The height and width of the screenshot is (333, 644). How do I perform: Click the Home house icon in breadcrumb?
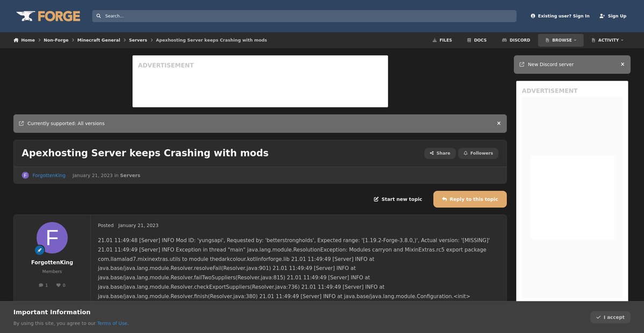click(x=16, y=40)
